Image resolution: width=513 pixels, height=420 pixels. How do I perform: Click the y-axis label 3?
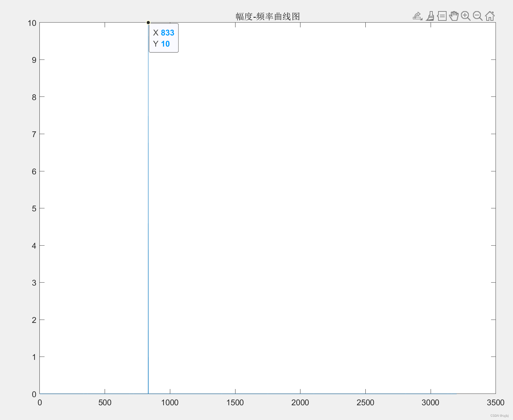coord(34,283)
